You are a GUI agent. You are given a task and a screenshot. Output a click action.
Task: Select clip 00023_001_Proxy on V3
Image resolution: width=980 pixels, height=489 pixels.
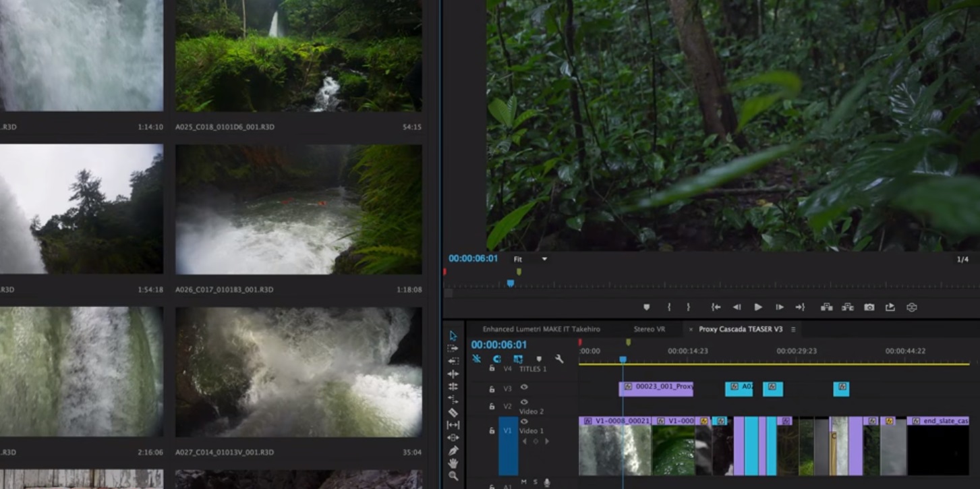656,388
